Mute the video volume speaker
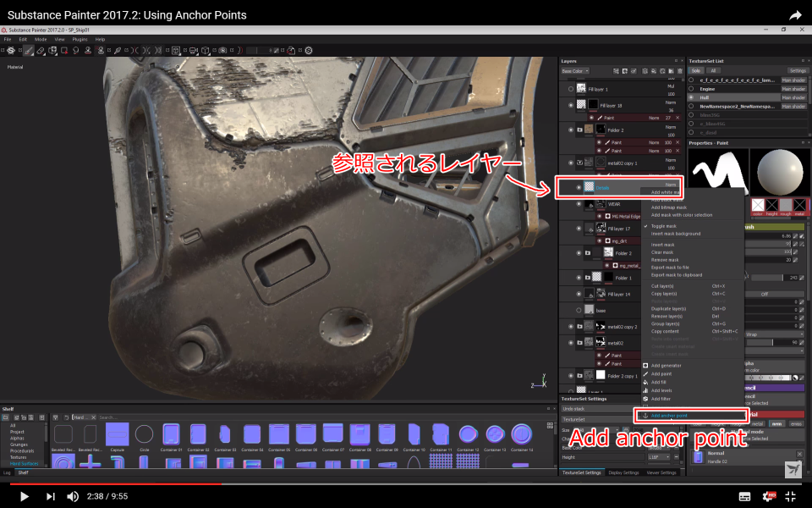 click(73, 497)
